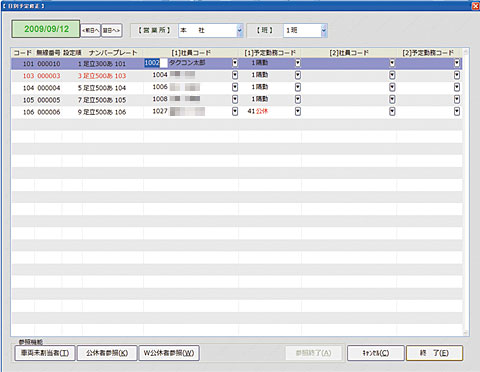
Task: Select employee code 1006 cell
Action: [x=160, y=87]
